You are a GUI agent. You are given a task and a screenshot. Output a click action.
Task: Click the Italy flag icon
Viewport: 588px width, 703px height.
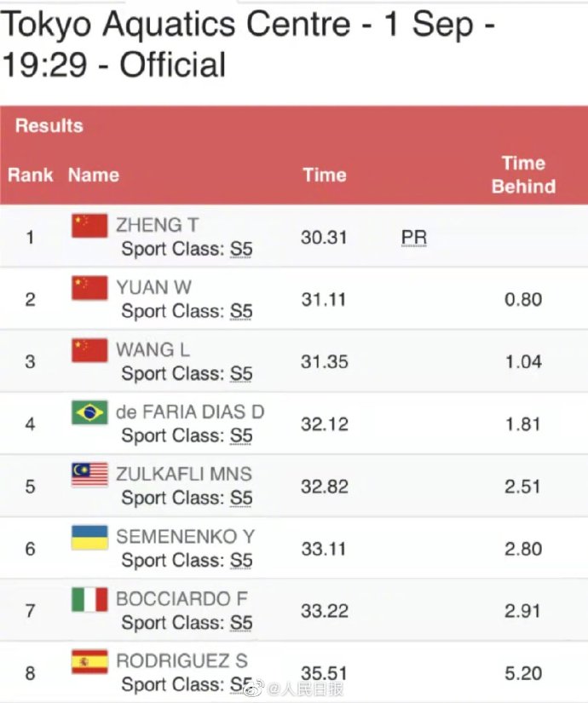point(89,599)
